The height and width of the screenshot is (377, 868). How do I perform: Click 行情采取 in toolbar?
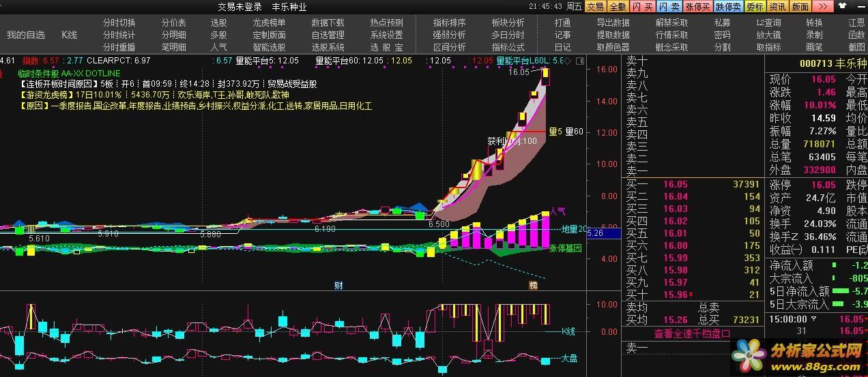[671, 35]
